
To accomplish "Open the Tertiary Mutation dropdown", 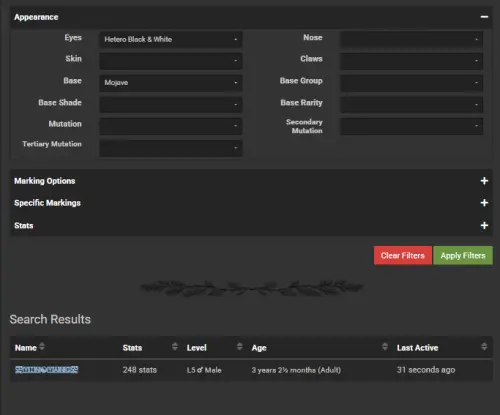I will [171, 148].
